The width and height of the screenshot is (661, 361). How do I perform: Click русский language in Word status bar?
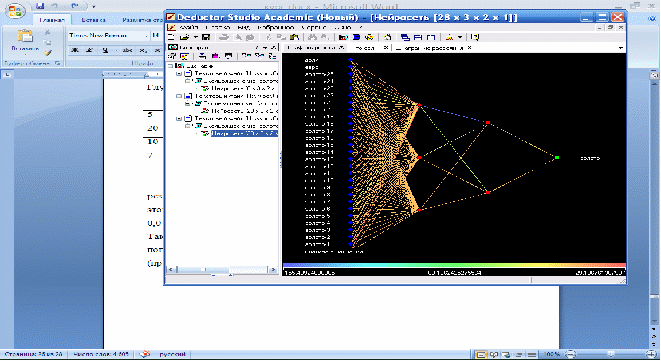click(x=173, y=354)
